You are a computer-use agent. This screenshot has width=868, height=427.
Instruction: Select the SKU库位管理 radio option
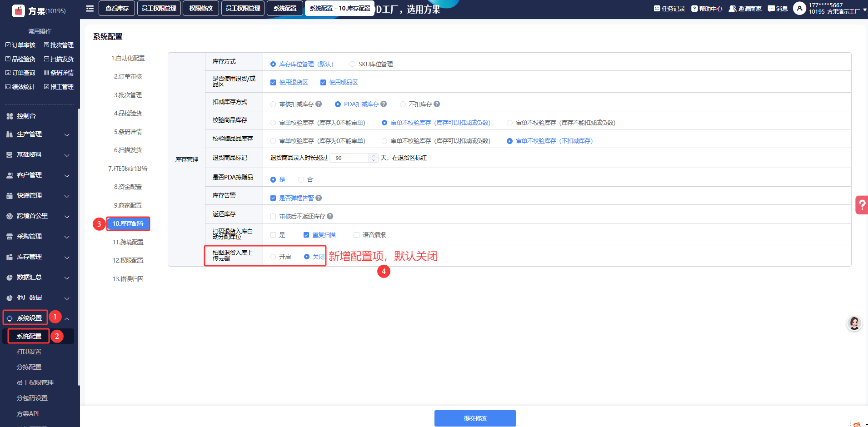click(x=353, y=64)
